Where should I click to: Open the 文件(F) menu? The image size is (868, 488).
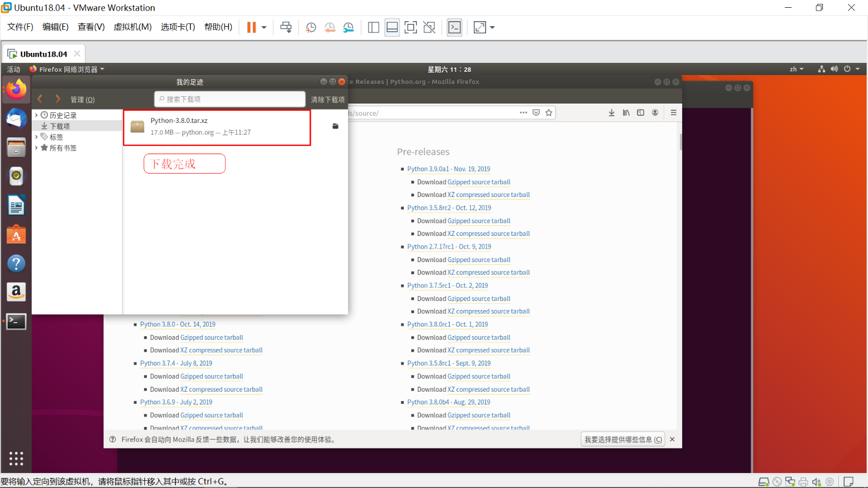20,27
